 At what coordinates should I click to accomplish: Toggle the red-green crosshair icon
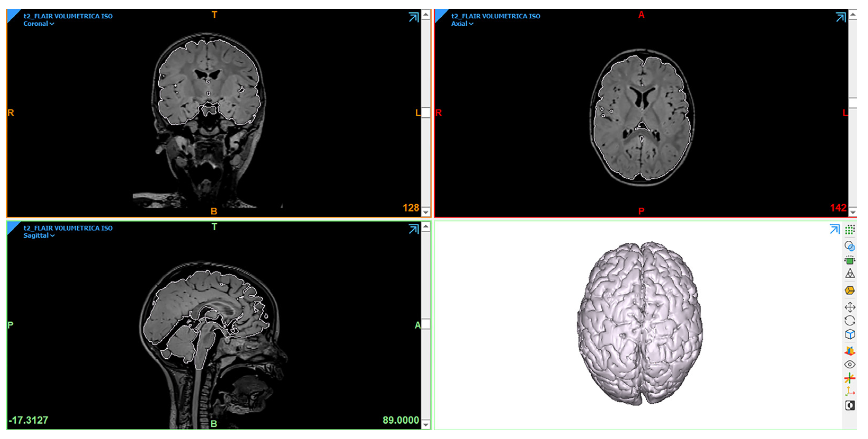(x=849, y=378)
